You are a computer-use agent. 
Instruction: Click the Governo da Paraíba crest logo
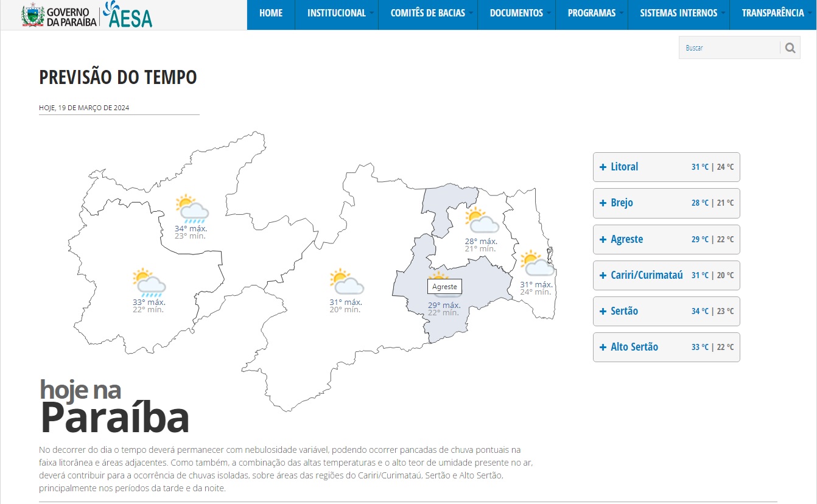33,15
